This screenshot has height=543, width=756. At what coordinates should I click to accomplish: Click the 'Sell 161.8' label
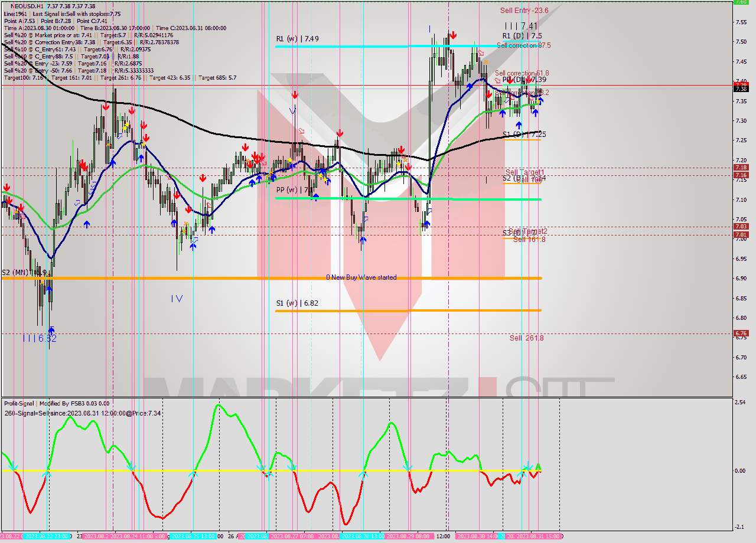[x=529, y=239]
